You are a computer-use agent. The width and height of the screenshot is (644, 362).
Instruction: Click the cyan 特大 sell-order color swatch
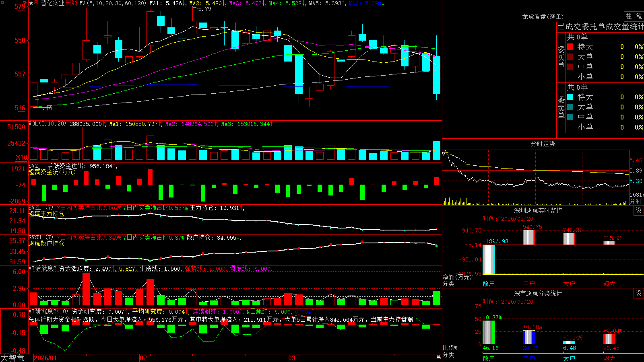[x=570, y=97]
